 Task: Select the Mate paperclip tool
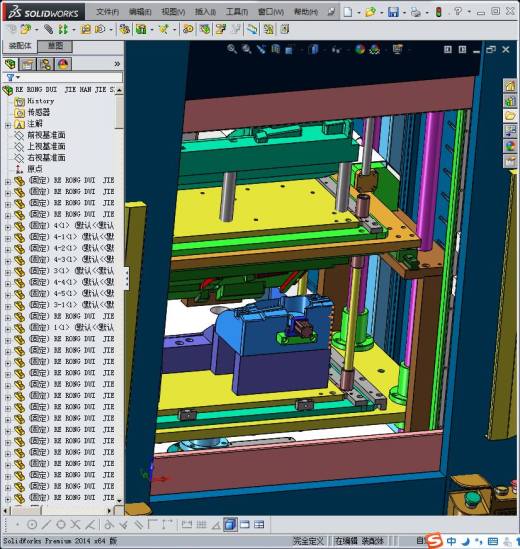(48, 29)
